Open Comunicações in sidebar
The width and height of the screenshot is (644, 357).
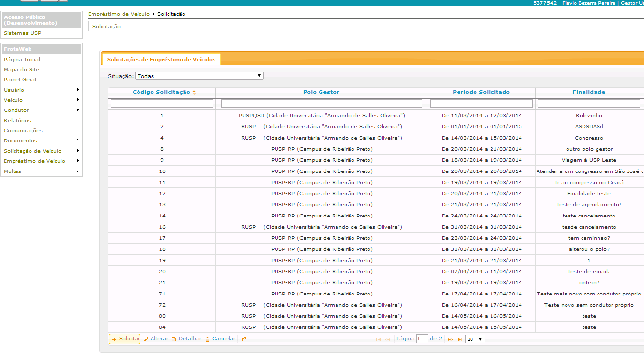(23, 131)
